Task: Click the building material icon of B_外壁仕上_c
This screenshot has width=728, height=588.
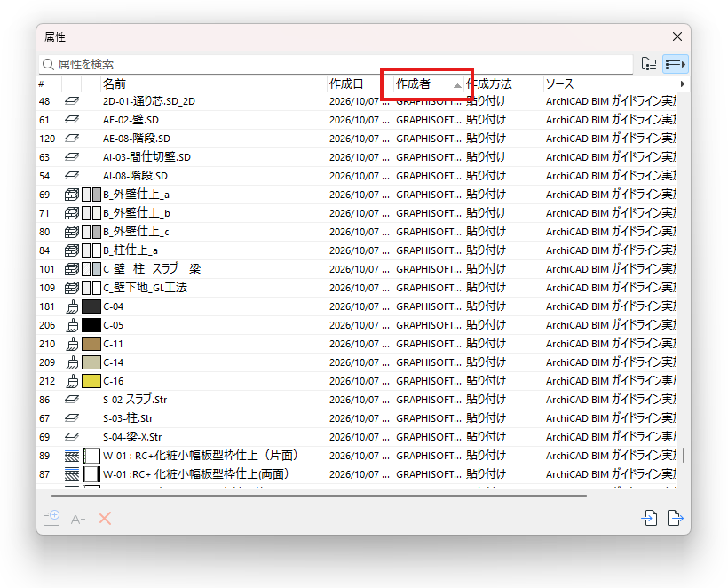Action: (x=72, y=231)
